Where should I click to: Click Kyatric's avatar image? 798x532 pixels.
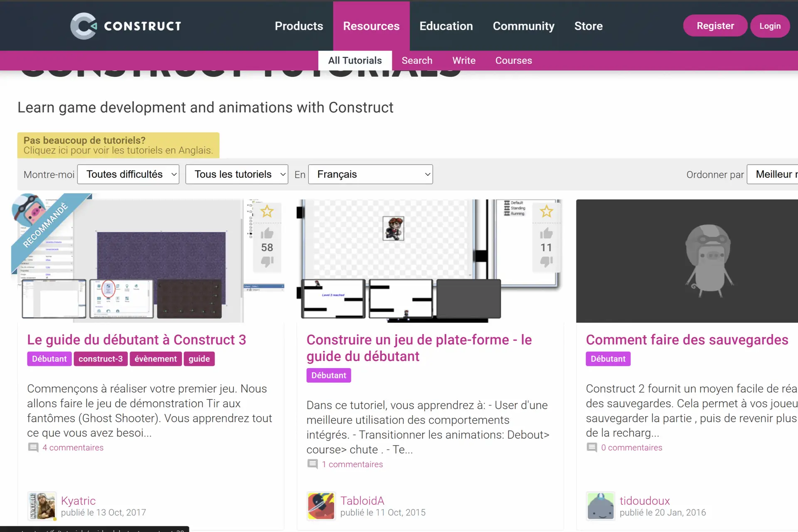coord(42,506)
